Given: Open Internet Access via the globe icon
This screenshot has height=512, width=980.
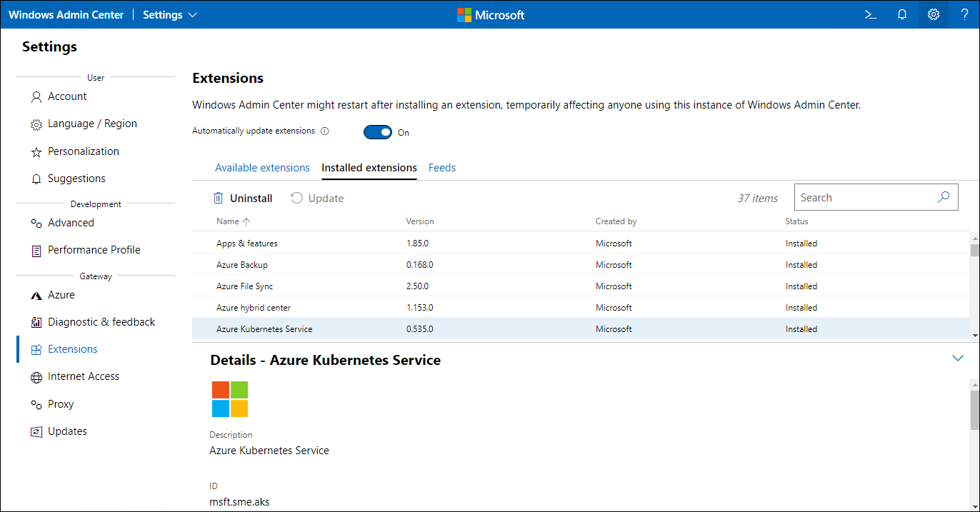Looking at the screenshot, I should [x=36, y=376].
